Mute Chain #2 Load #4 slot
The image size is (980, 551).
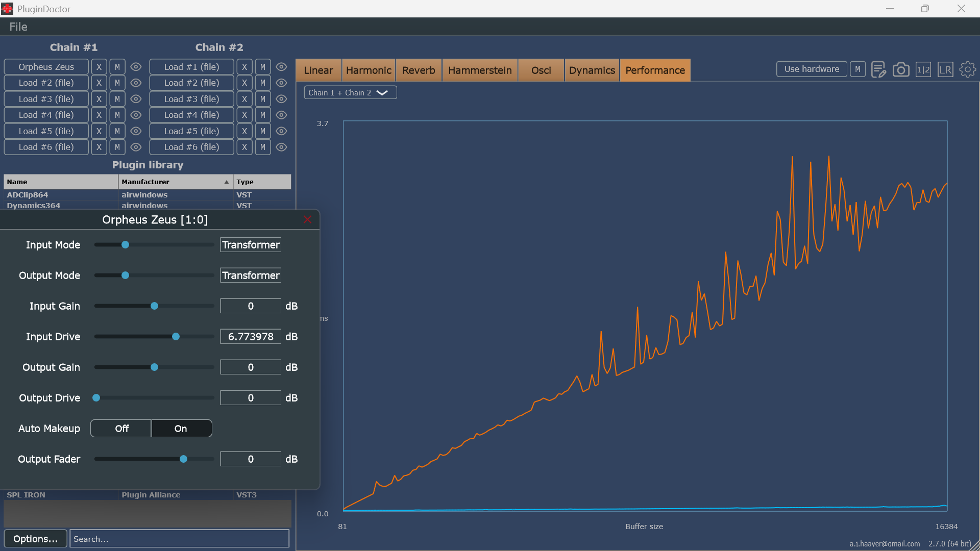pyautogui.click(x=263, y=115)
